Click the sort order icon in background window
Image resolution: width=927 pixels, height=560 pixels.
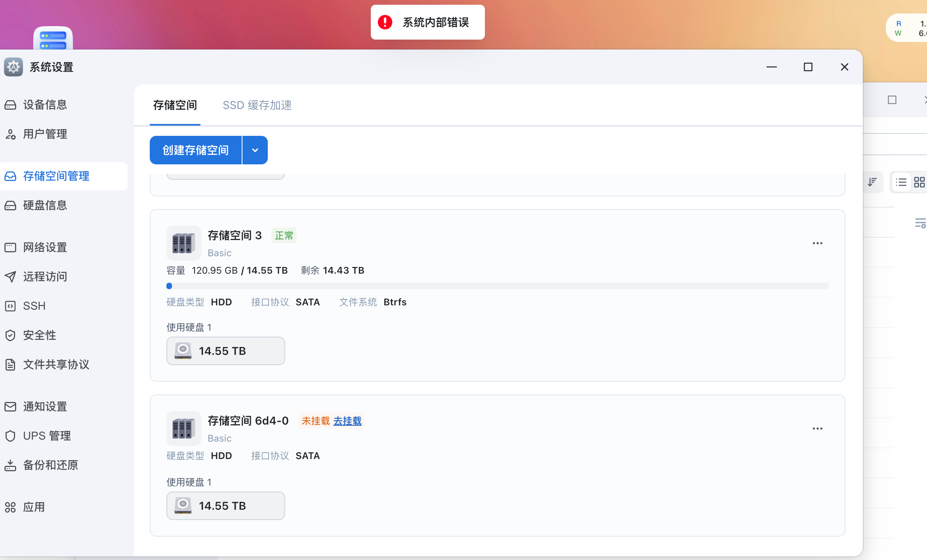pos(872,182)
